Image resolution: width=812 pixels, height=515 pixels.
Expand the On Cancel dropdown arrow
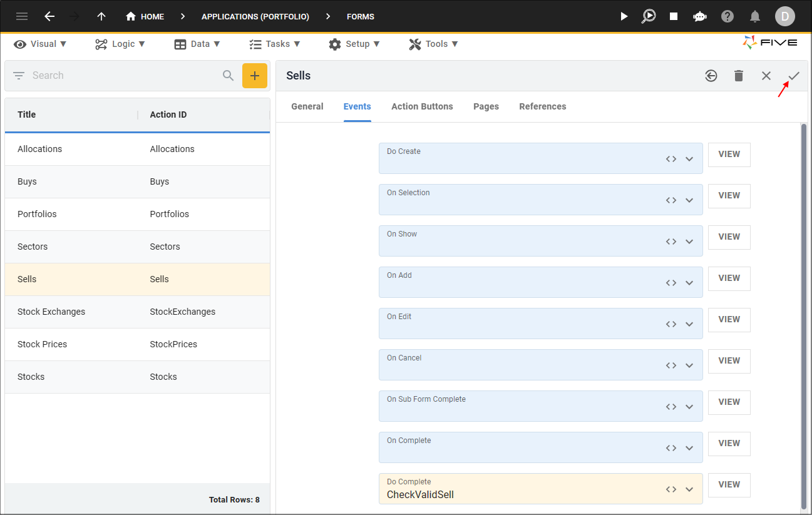tap(689, 365)
